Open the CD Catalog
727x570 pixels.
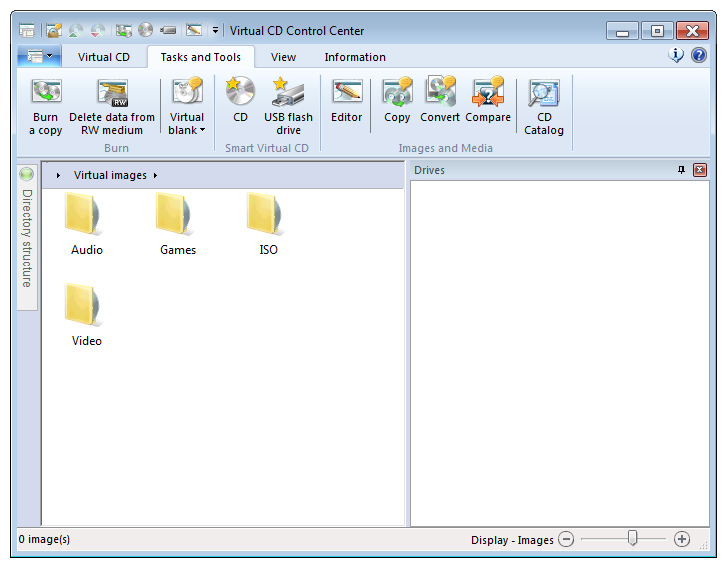tap(544, 107)
